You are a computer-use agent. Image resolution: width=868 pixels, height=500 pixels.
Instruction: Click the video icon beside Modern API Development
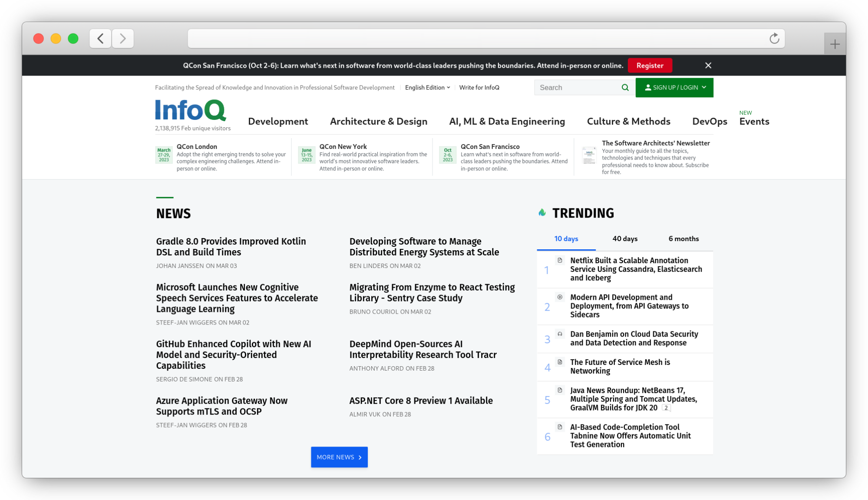coord(560,298)
